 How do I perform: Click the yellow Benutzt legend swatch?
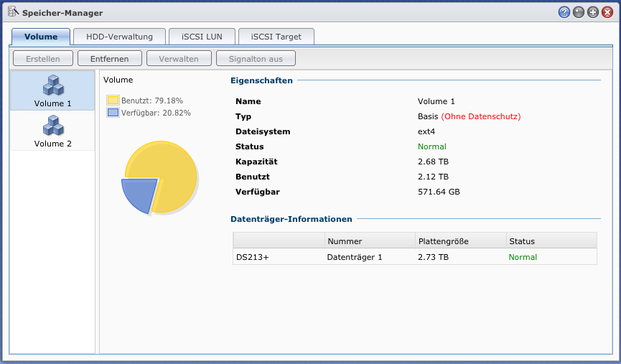click(113, 101)
